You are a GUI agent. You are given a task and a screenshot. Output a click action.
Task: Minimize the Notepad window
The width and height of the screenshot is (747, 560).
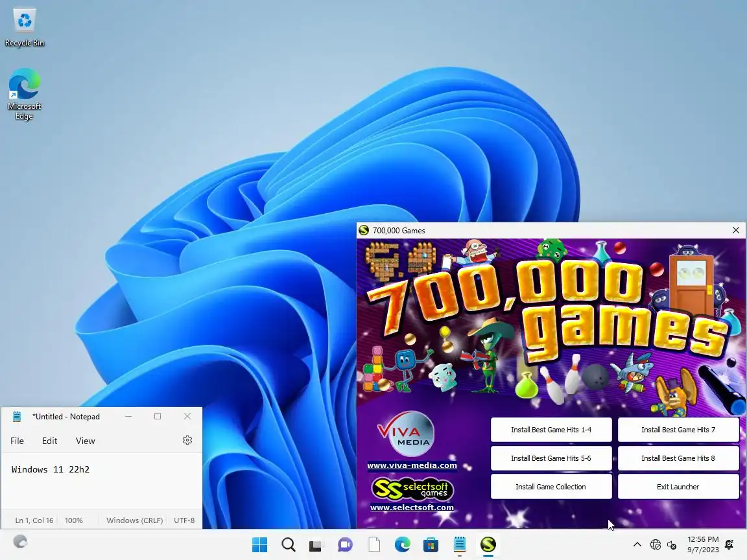[128, 417]
